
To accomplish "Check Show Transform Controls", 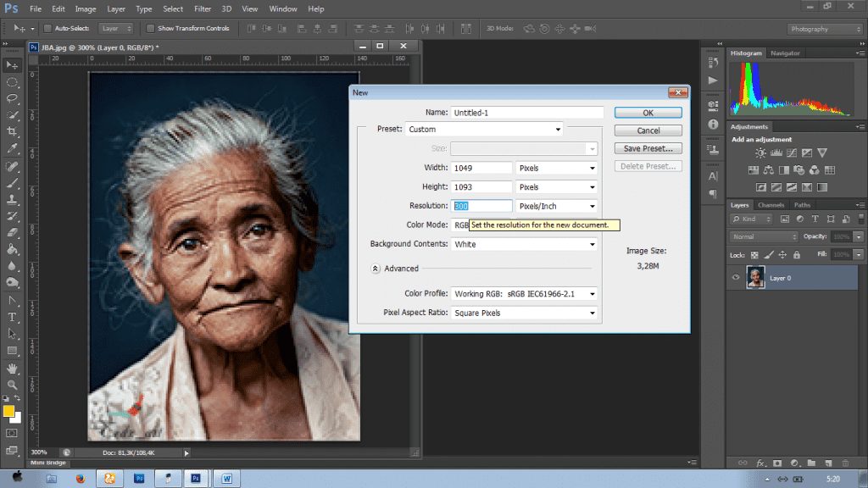I will [x=151, y=29].
